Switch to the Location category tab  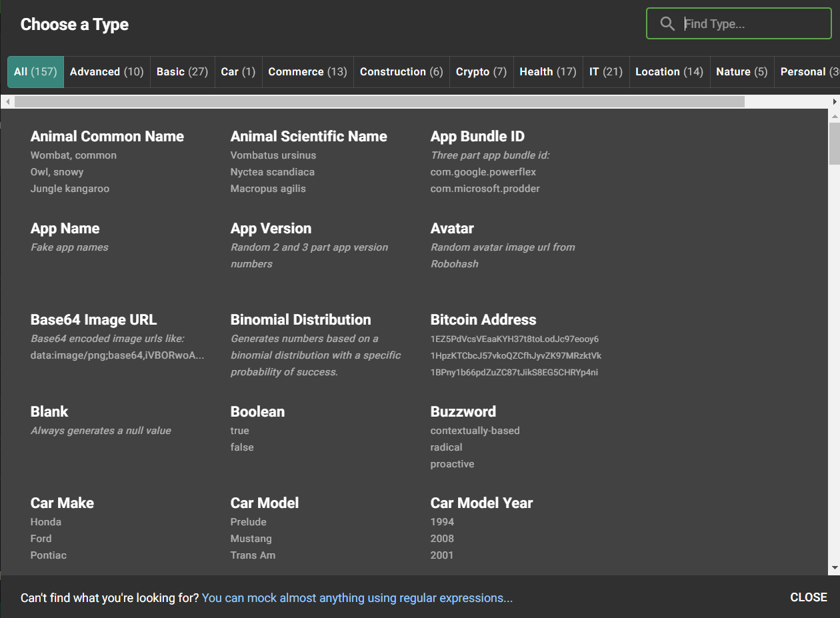pyautogui.click(x=669, y=72)
